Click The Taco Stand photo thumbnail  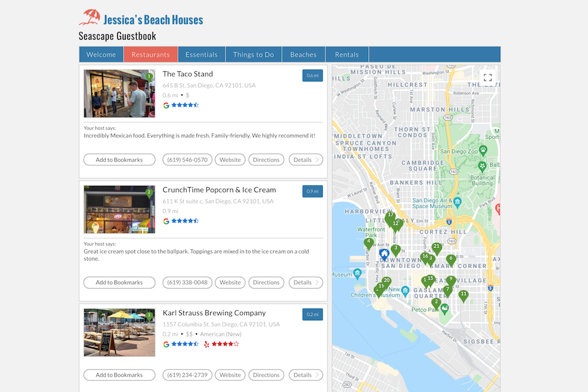[x=119, y=95]
